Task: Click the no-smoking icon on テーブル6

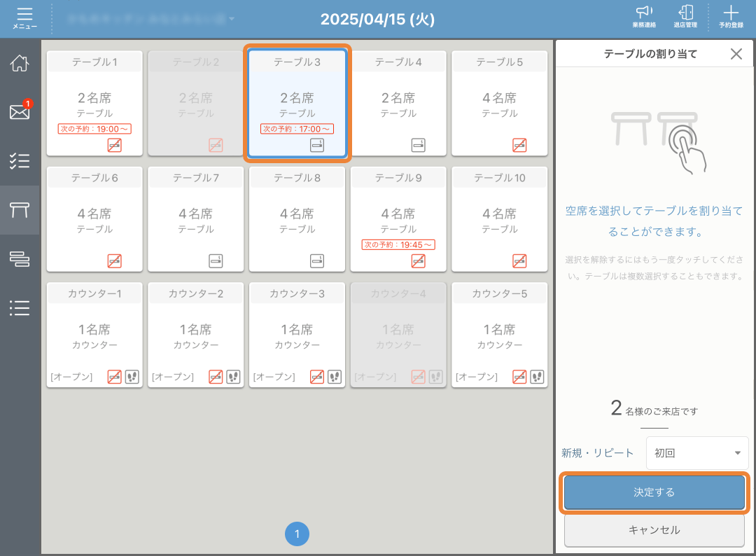Action: coord(114,261)
